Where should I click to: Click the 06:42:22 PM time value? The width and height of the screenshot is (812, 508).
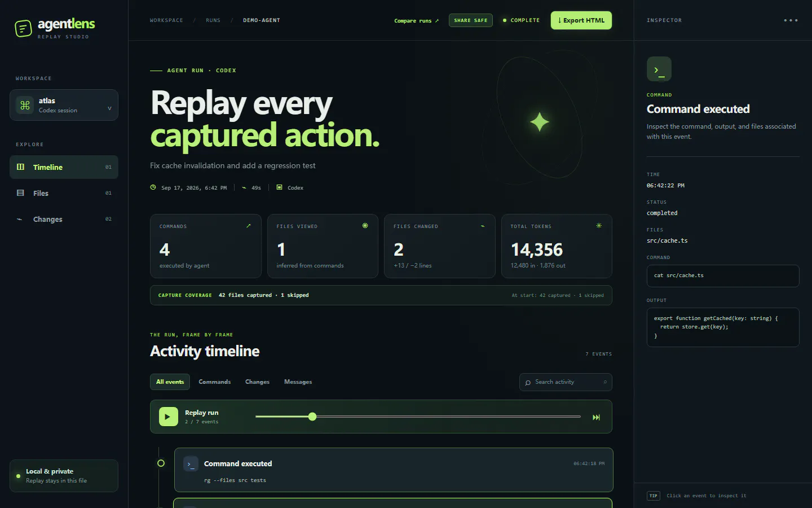(665, 185)
